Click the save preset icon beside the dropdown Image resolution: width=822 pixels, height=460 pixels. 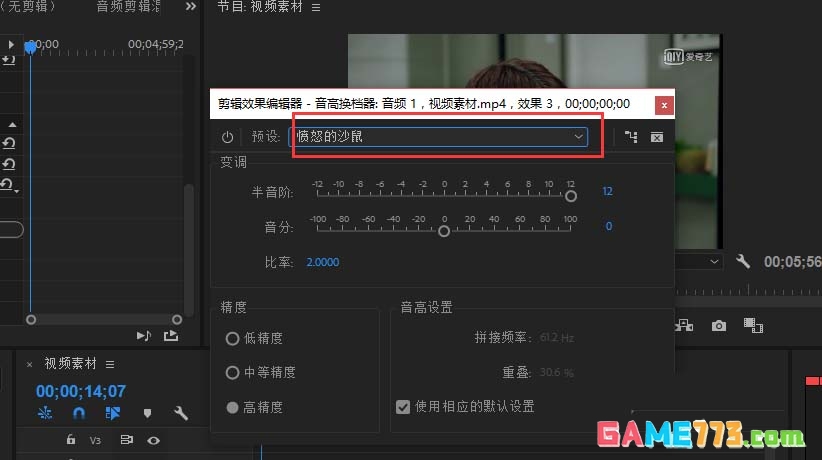[x=631, y=137]
